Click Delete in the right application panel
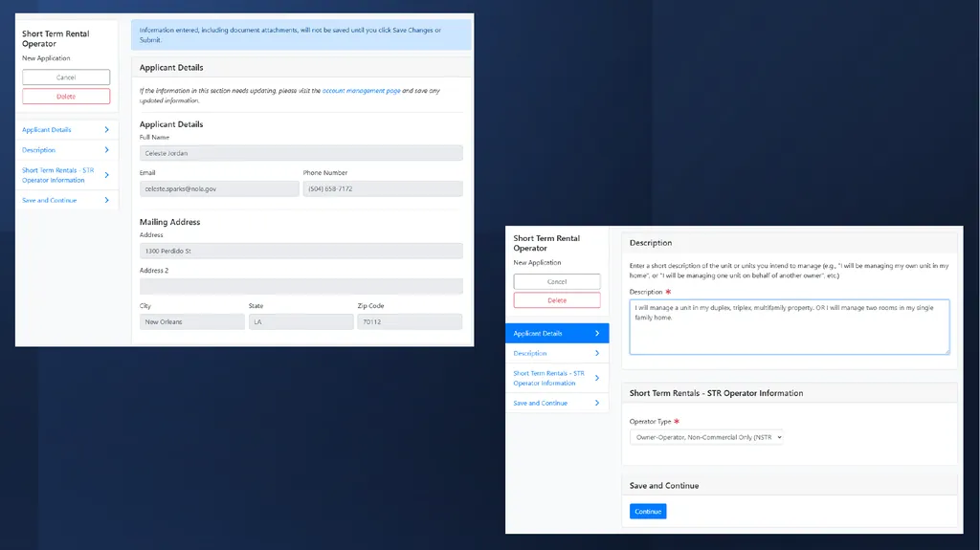The height and width of the screenshot is (550, 980). pos(557,300)
